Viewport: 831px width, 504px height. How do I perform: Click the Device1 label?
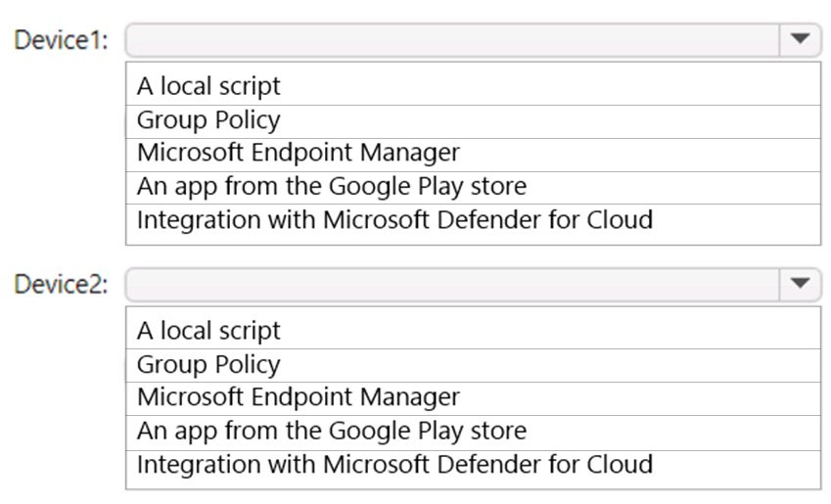[x=61, y=40]
